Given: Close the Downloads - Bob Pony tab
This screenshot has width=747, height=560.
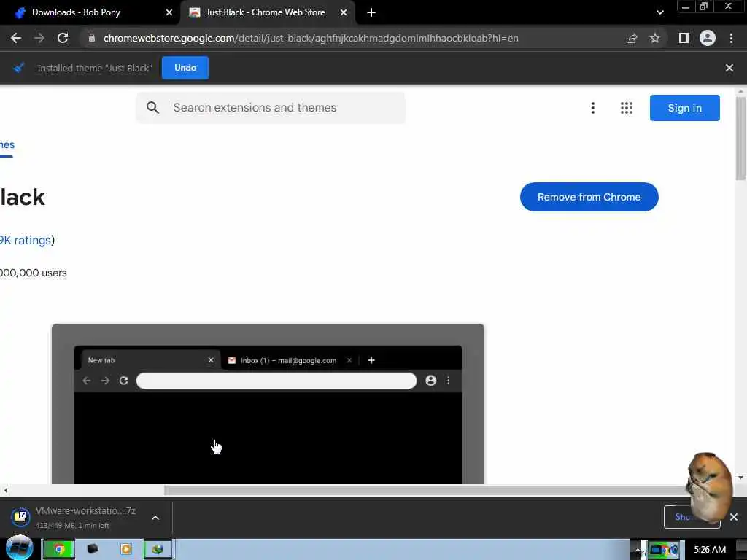Looking at the screenshot, I should (x=169, y=12).
